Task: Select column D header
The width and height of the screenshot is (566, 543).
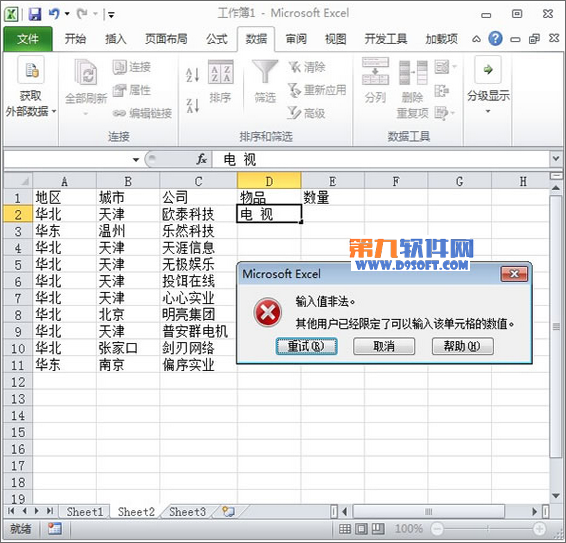Action: click(x=269, y=181)
